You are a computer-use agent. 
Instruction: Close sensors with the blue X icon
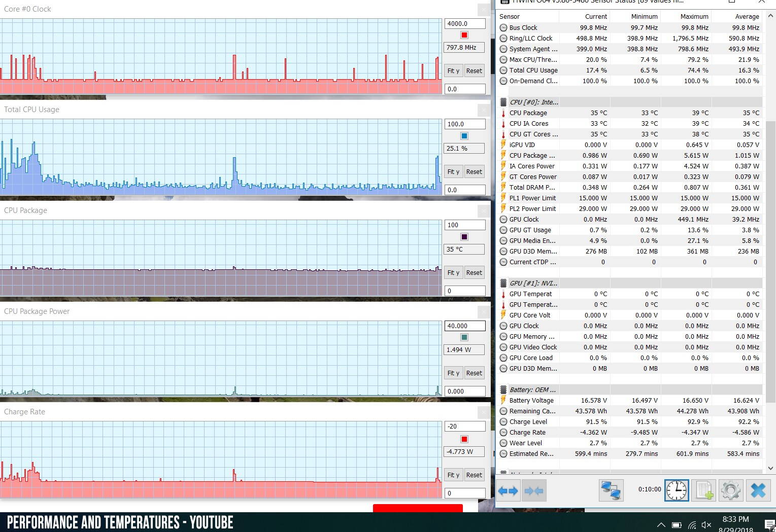tap(758, 490)
